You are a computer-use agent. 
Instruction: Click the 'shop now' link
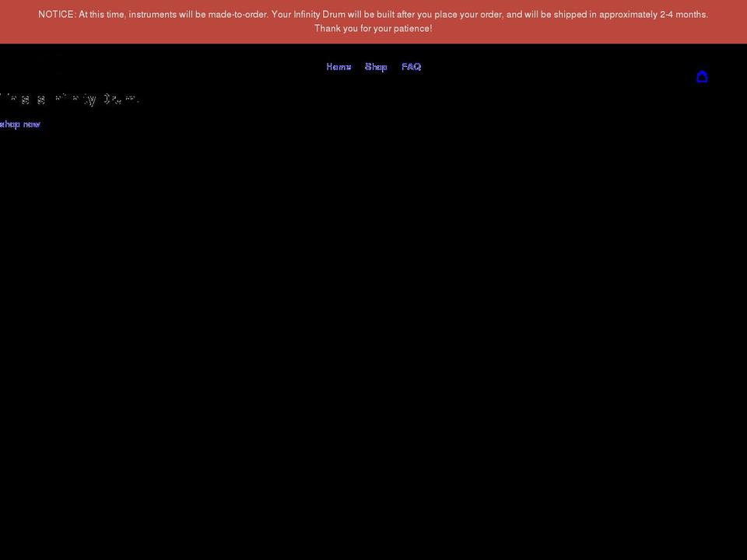pyautogui.click(x=19, y=124)
